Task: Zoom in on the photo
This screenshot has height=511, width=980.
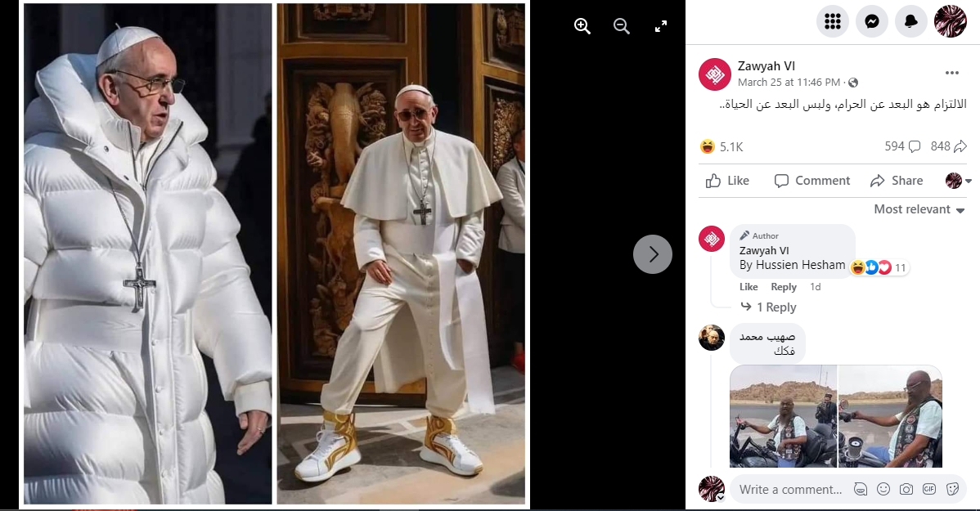Action: [x=582, y=26]
